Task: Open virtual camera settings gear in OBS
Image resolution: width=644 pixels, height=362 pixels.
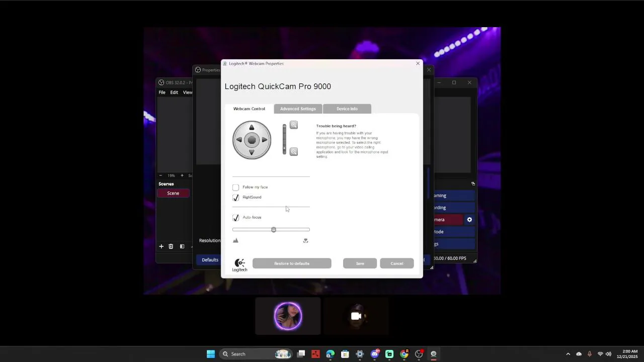Action: 469,220
